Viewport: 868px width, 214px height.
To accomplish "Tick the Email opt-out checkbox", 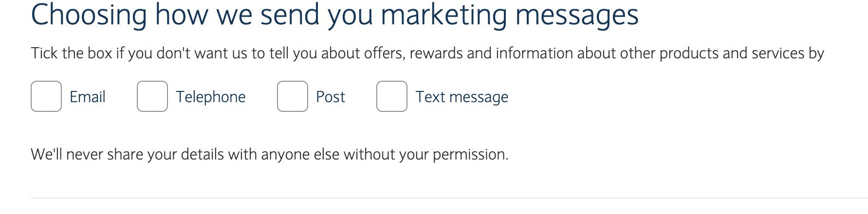I will 46,96.
